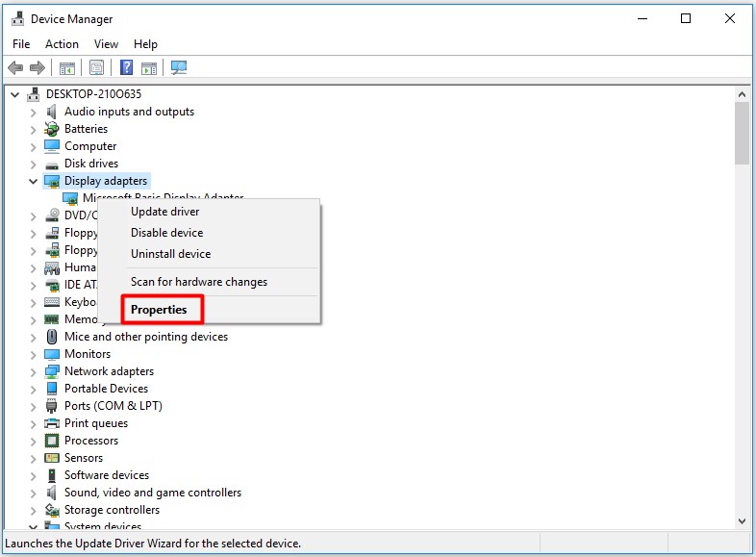This screenshot has height=557, width=756.
Task: Click the Keyboards category icon
Action: (52, 302)
